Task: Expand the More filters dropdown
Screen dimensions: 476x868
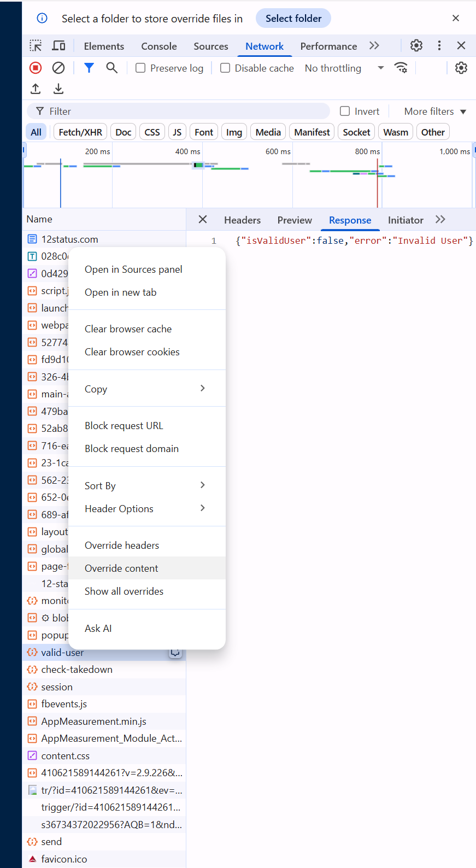Action: click(x=435, y=111)
